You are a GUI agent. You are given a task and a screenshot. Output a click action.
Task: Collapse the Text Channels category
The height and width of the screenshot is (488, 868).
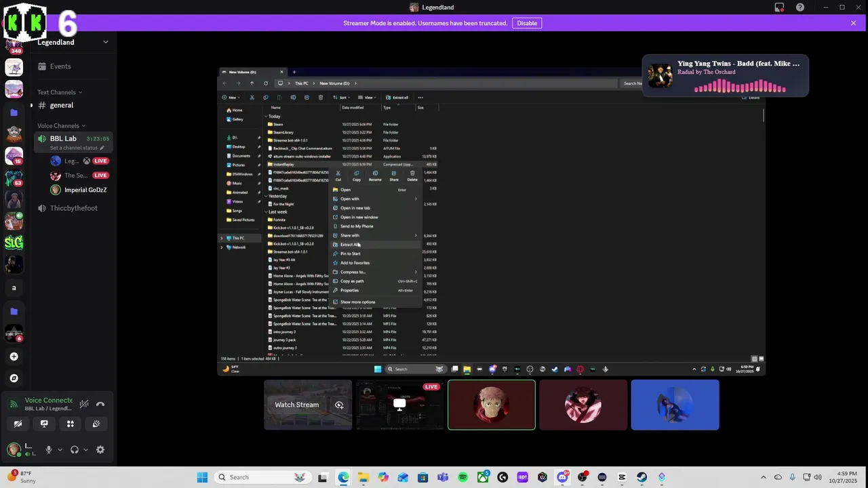[60, 92]
